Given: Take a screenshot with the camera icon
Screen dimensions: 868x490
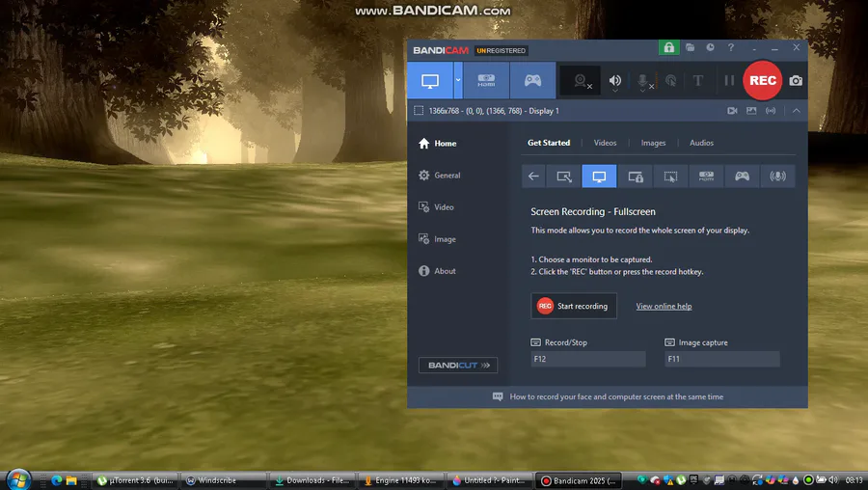Looking at the screenshot, I should [x=796, y=81].
